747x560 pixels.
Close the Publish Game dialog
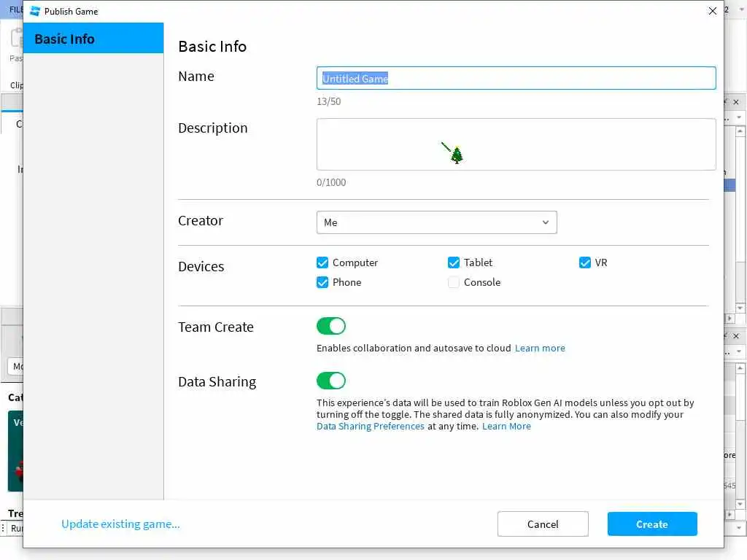coord(712,11)
